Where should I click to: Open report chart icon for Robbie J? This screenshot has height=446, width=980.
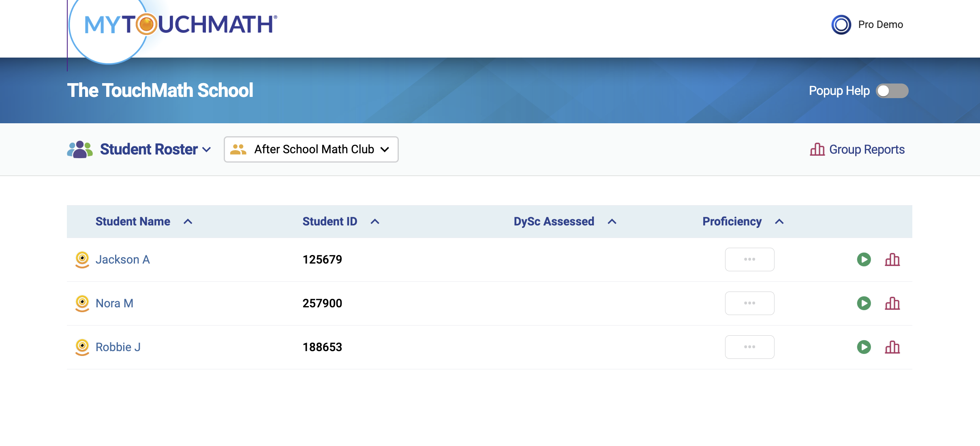click(x=892, y=347)
